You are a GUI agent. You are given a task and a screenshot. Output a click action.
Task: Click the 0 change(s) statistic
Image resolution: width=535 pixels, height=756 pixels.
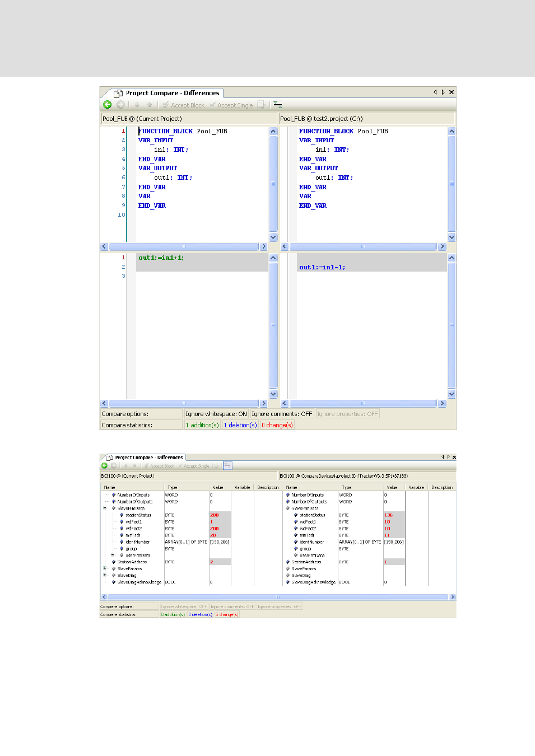tap(277, 425)
